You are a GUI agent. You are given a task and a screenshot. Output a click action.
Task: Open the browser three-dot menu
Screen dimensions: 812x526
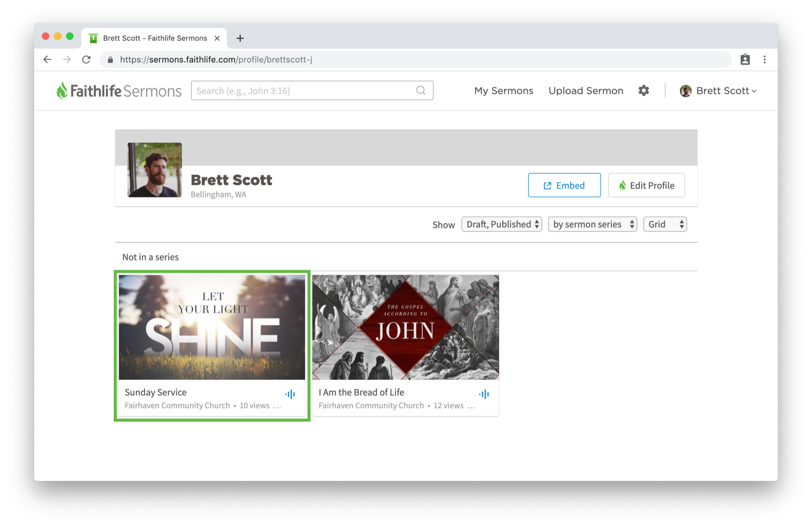764,60
